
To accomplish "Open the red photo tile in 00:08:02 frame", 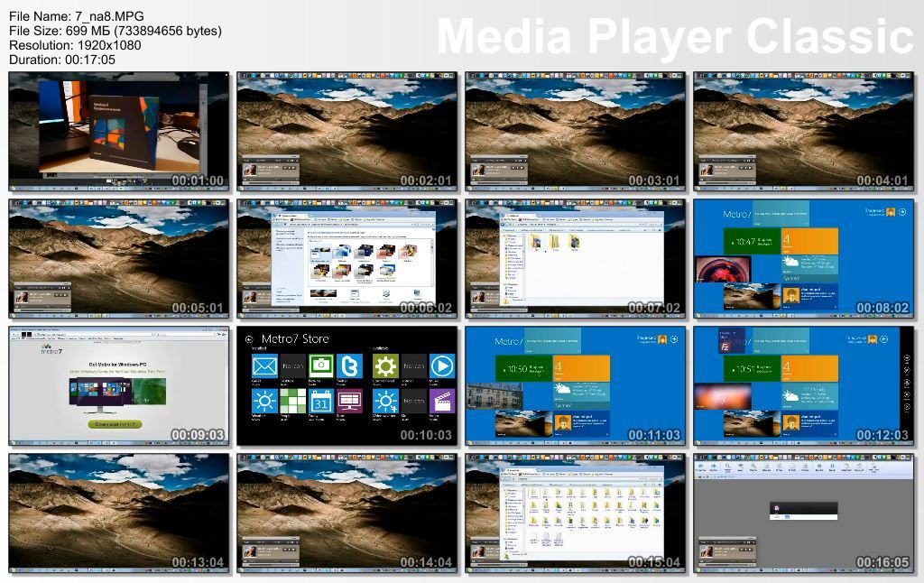I will pos(723,270).
